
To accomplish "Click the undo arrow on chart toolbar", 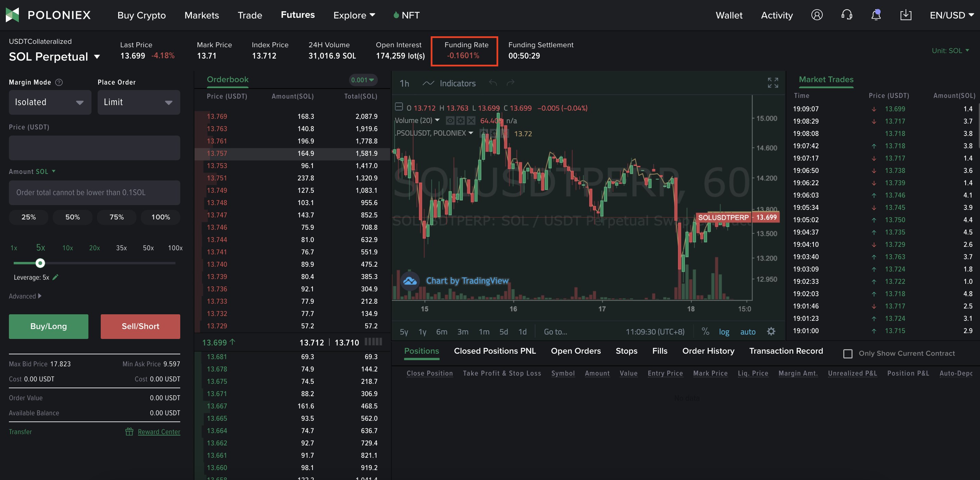I will (x=494, y=83).
